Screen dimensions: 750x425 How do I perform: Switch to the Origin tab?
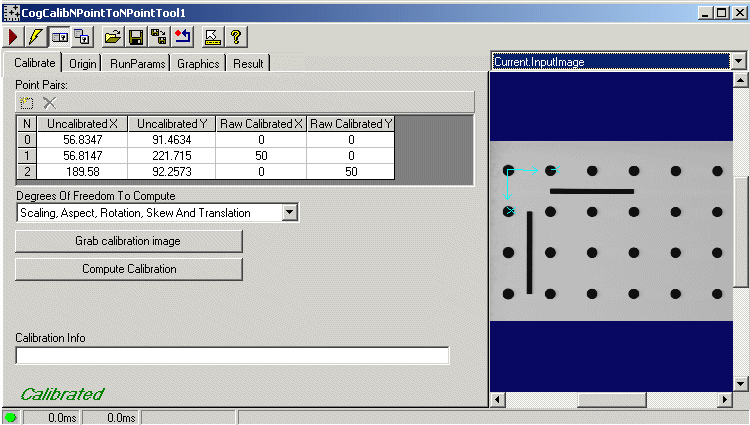tap(83, 63)
